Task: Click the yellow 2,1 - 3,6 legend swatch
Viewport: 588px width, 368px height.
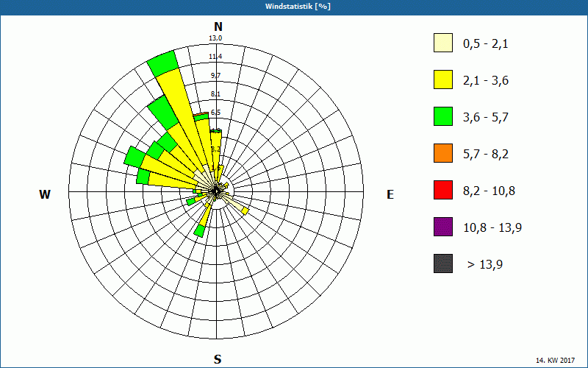Action: (x=443, y=79)
